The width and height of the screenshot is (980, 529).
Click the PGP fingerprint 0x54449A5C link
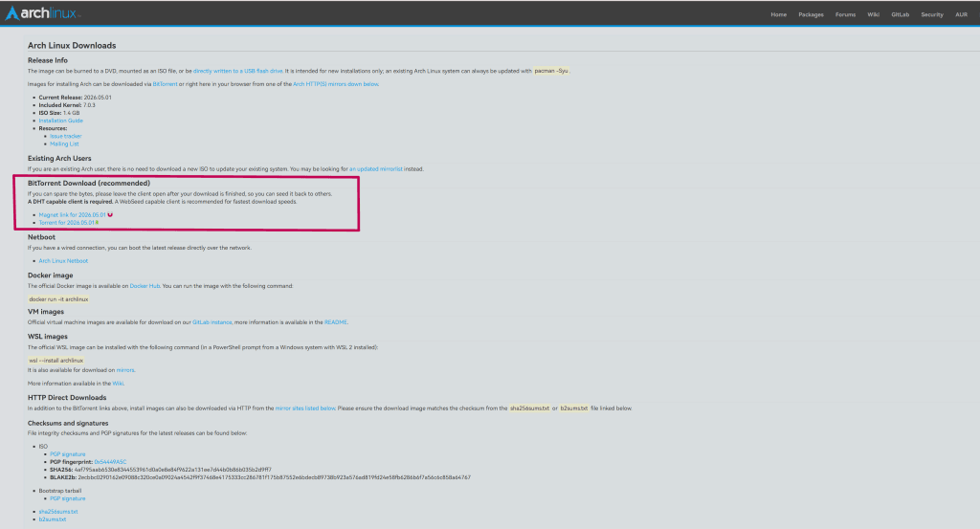coord(110,462)
